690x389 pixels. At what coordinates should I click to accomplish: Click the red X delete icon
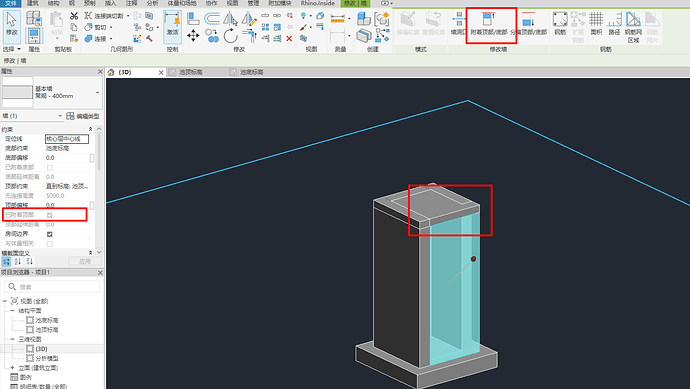(x=289, y=39)
